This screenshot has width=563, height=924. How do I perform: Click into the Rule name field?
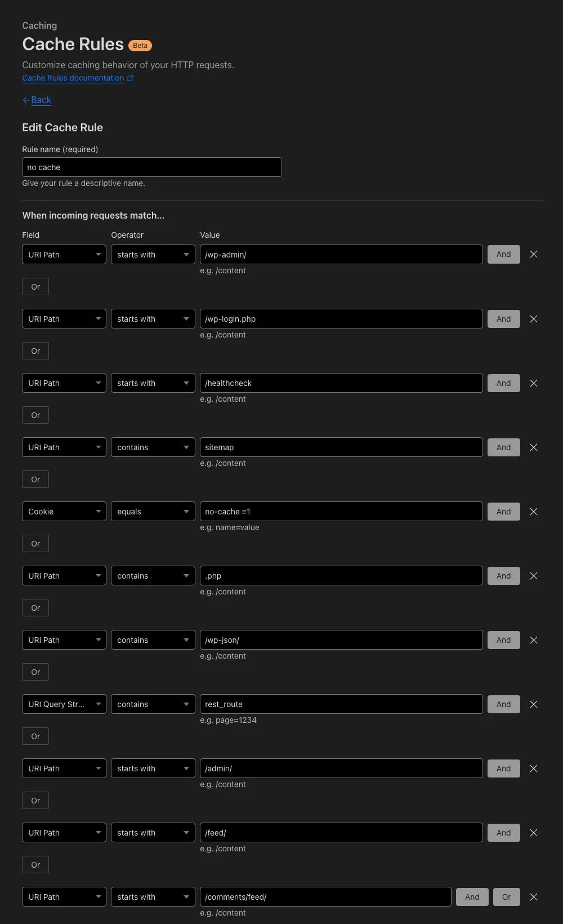(x=152, y=167)
